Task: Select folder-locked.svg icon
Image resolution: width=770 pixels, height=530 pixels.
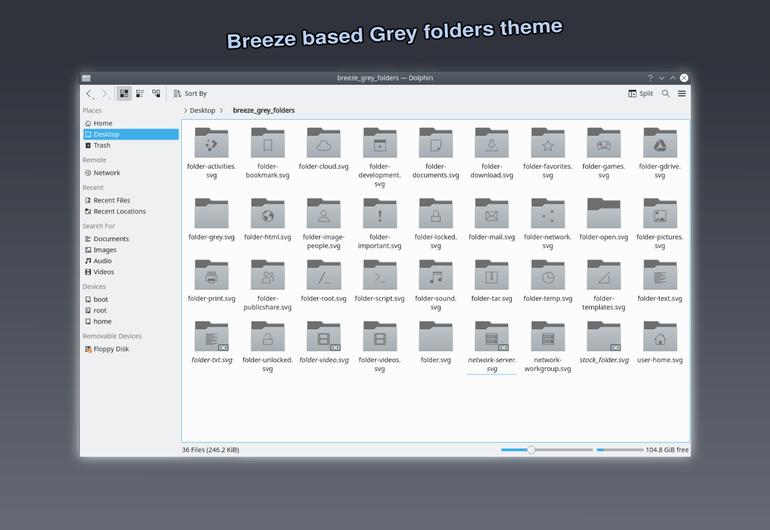Action: click(436, 213)
